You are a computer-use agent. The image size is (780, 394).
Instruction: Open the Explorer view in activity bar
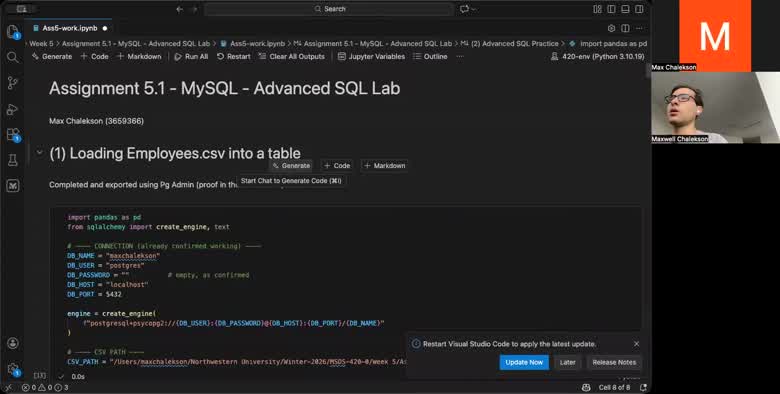coord(13,32)
